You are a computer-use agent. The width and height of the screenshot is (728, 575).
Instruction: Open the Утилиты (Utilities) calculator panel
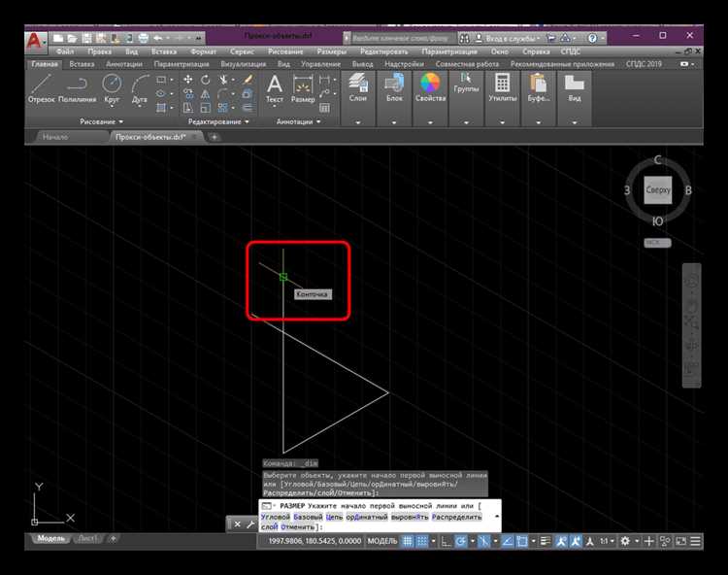pyautogui.click(x=503, y=87)
